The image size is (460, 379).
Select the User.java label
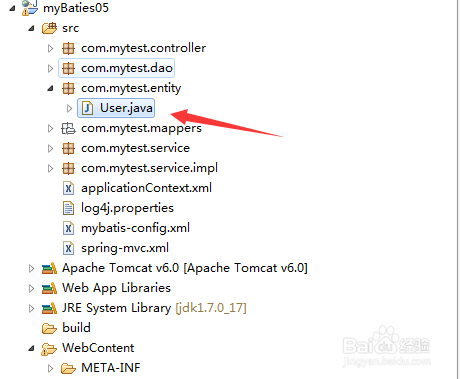[126, 108]
